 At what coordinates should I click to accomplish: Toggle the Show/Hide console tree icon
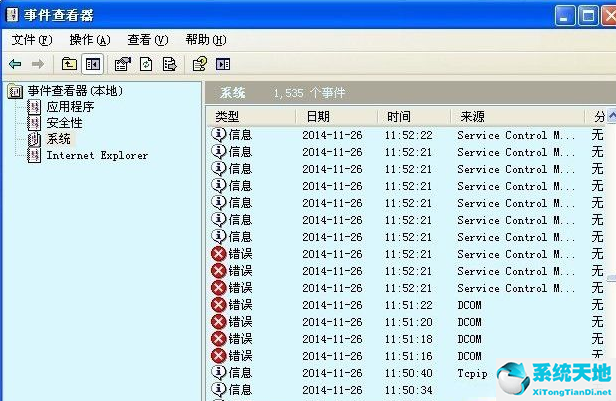coord(93,64)
